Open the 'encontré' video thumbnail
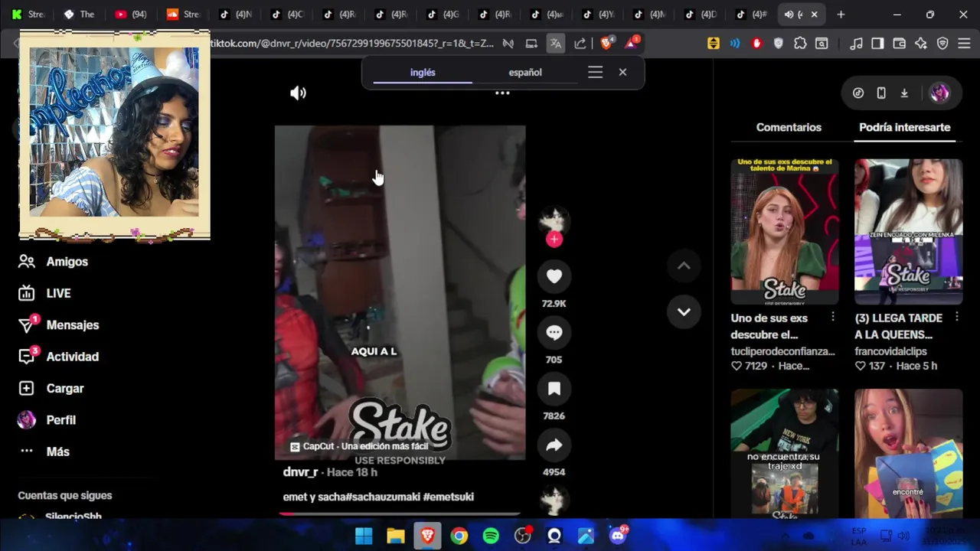The width and height of the screenshot is (980, 551). click(x=908, y=453)
